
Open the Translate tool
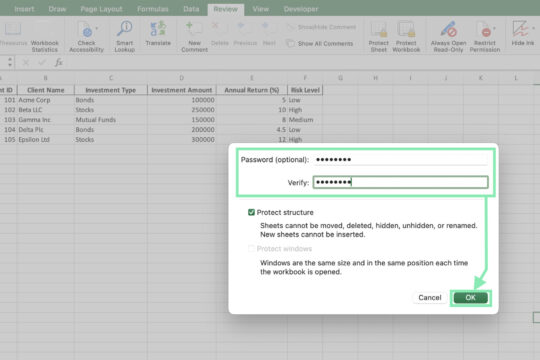tap(158, 34)
